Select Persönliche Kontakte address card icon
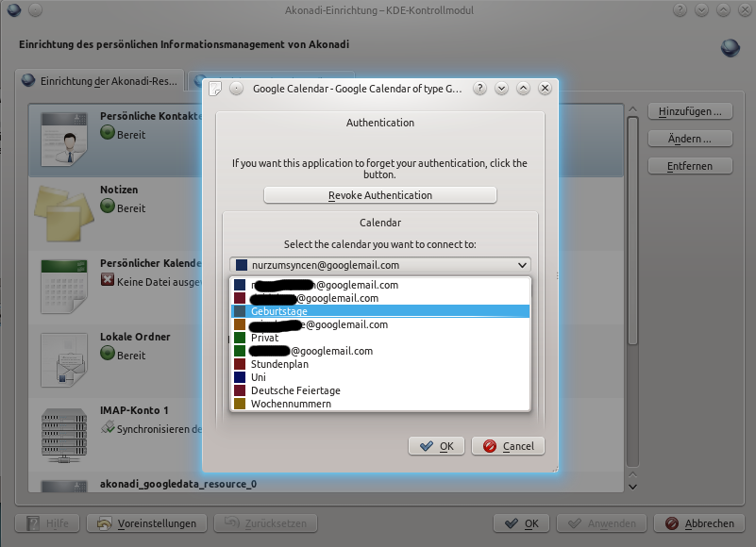 pyautogui.click(x=64, y=140)
